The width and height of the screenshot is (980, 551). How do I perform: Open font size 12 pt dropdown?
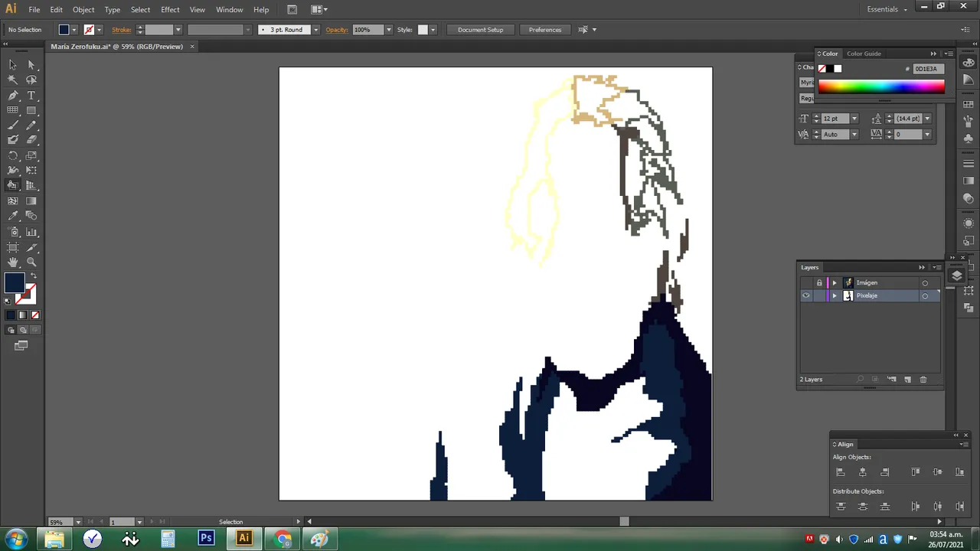click(x=854, y=119)
